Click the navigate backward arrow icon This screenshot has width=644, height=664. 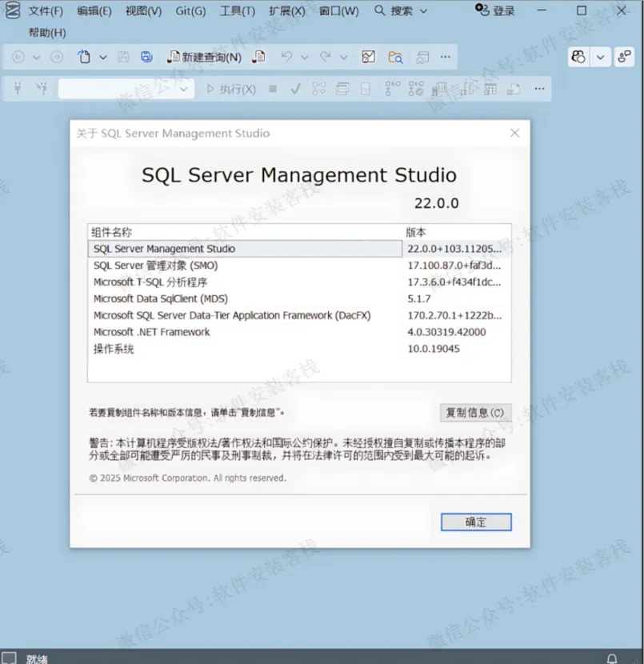click(18, 57)
